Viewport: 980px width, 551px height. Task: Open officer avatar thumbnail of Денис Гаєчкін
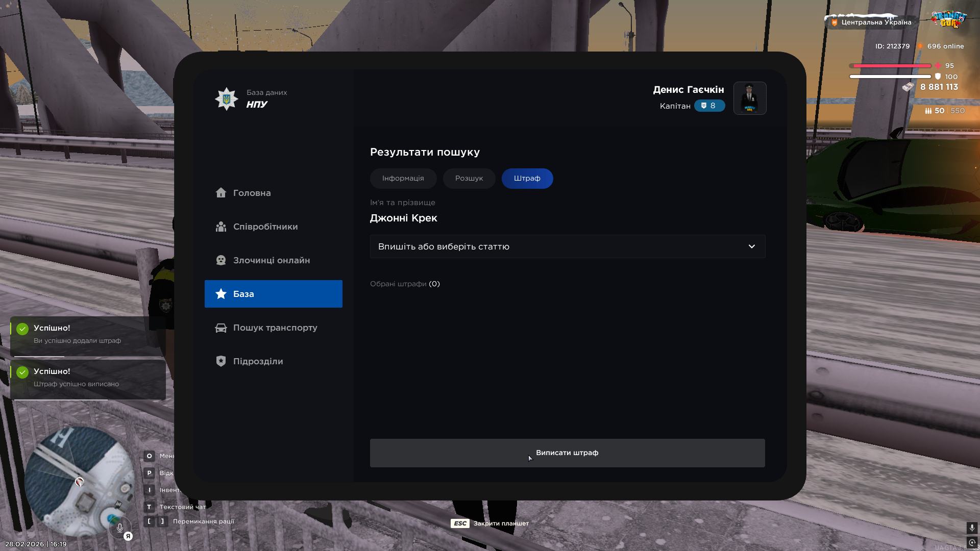click(x=749, y=98)
